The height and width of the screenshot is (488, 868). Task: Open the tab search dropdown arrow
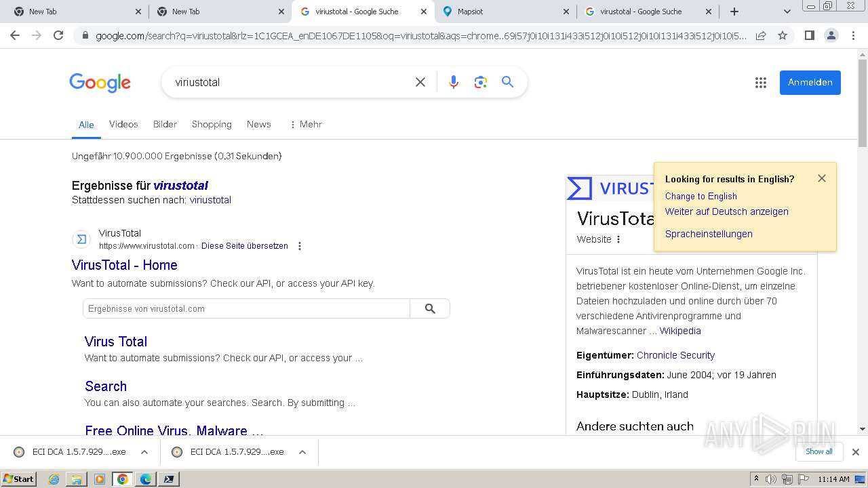pyautogui.click(x=787, y=12)
